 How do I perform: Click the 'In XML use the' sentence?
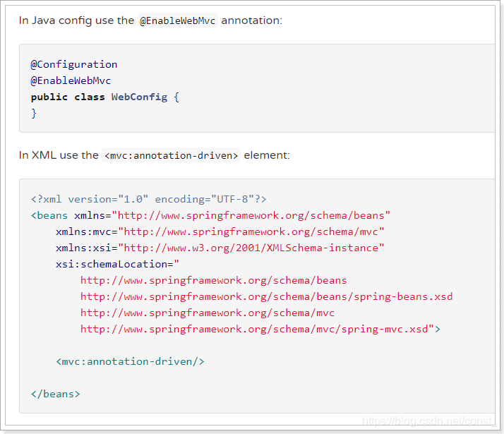tap(155, 155)
